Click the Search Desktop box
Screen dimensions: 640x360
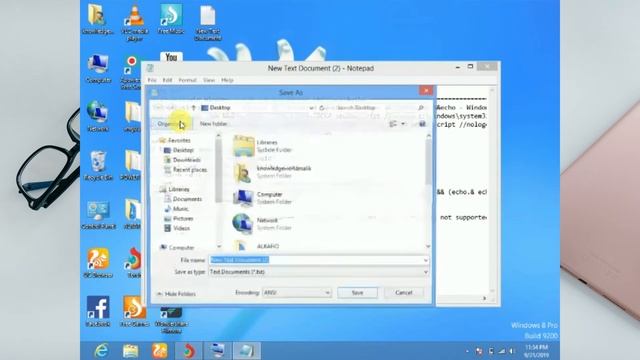tap(379, 108)
